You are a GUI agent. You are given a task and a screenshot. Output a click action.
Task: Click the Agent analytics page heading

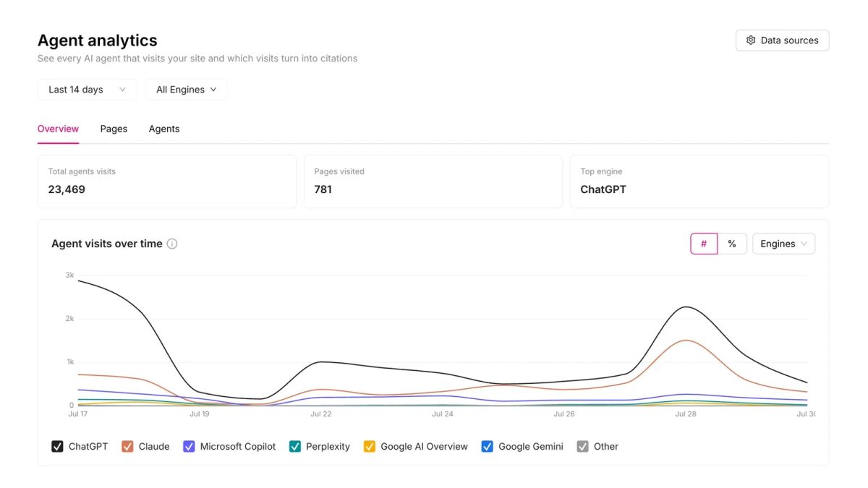click(x=98, y=40)
